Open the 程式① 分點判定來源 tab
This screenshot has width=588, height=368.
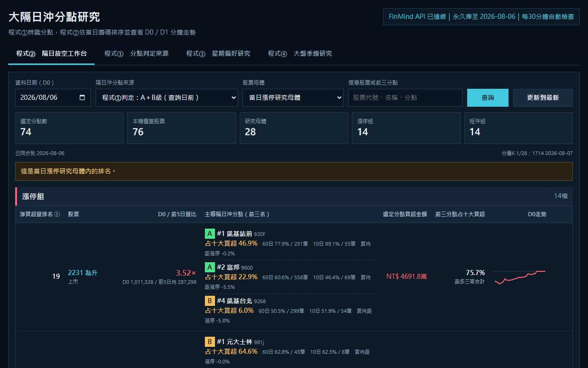tap(136, 53)
